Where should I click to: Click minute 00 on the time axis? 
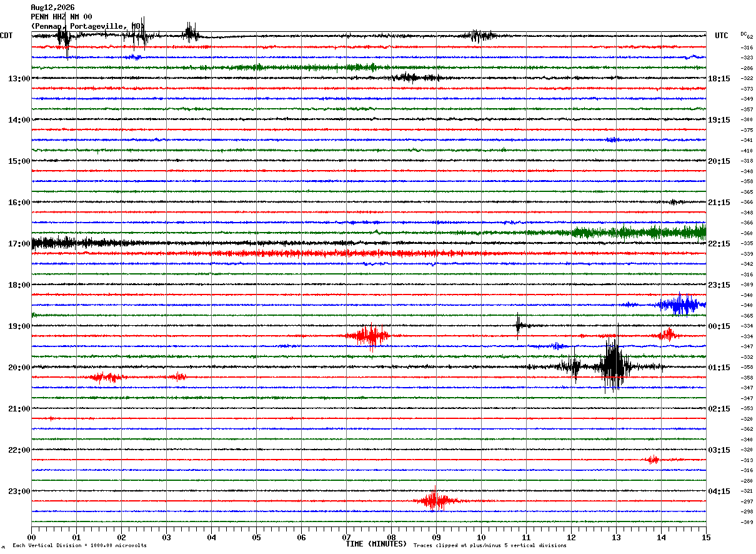(x=31, y=537)
